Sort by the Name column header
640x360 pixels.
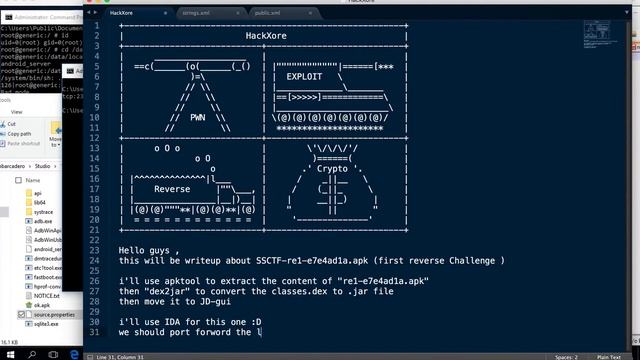tap(33, 180)
